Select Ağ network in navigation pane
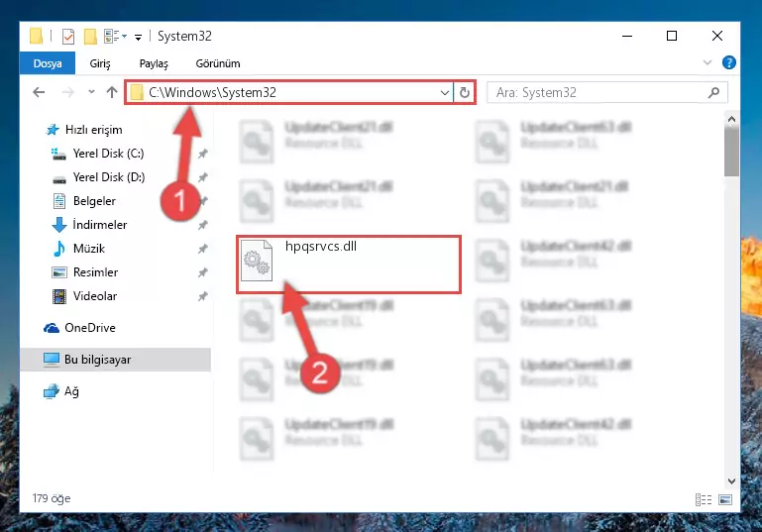 tap(71, 391)
